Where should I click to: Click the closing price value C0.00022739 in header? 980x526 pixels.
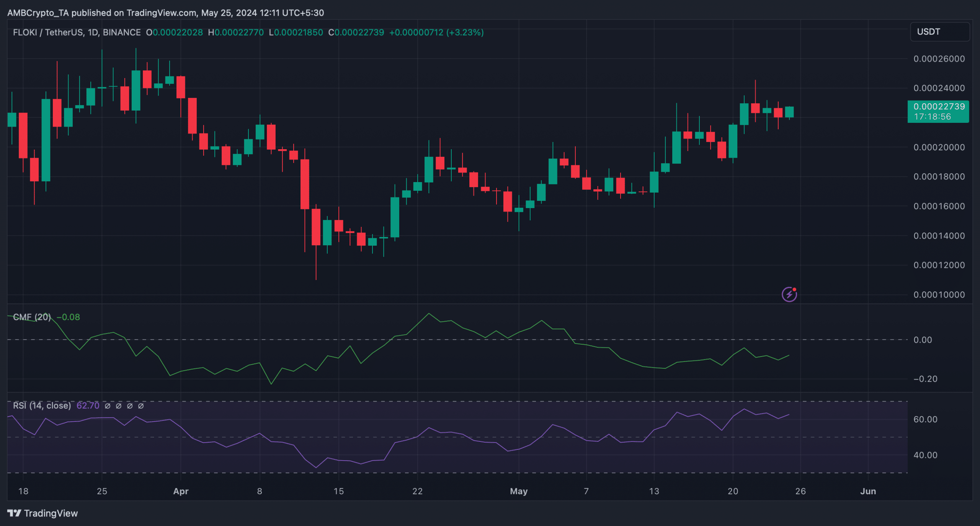pyautogui.click(x=356, y=33)
